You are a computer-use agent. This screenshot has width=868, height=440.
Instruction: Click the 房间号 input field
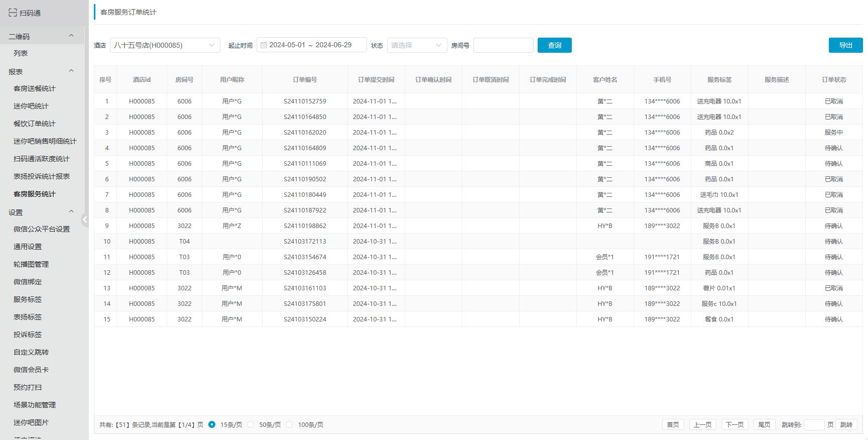(503, 45)
